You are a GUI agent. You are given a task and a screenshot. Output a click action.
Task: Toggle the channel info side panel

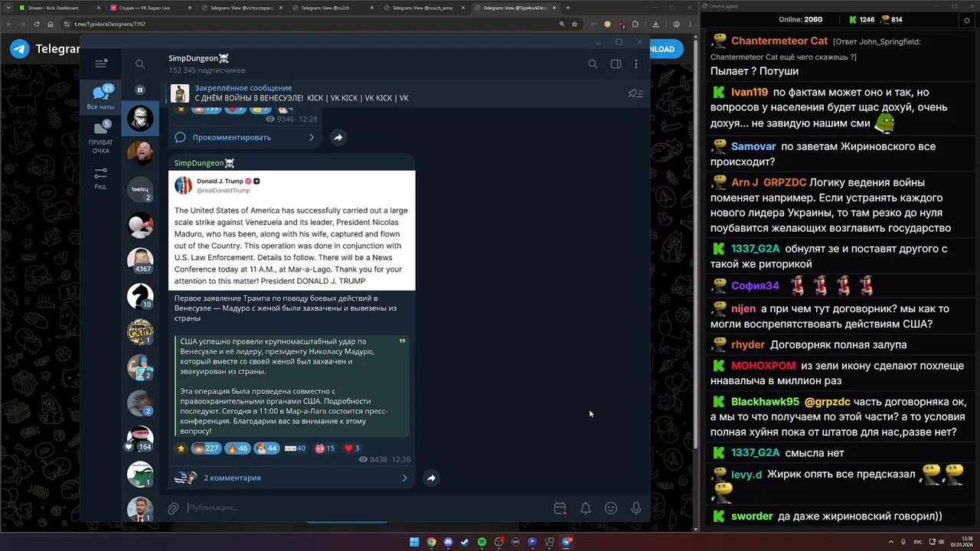pos(616,64)
